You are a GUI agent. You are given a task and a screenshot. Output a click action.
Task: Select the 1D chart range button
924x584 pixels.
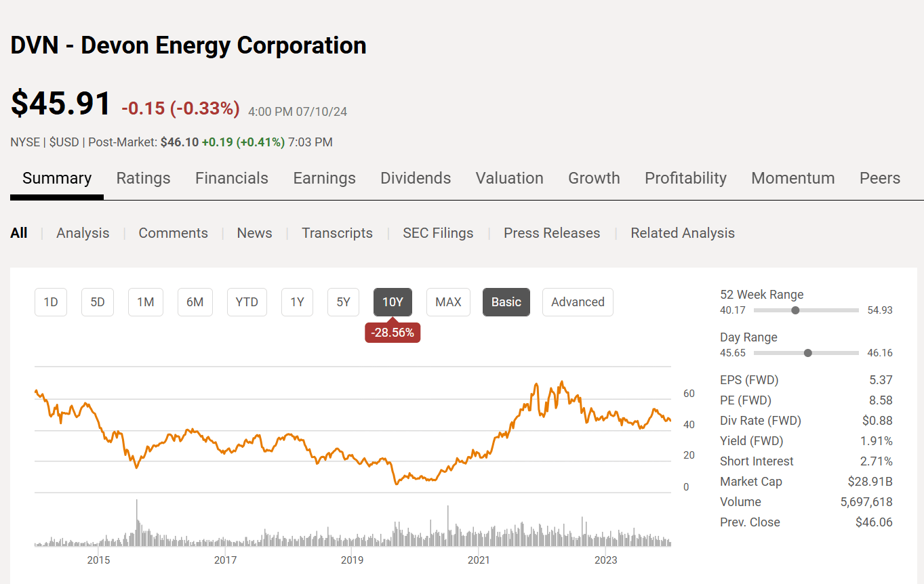point(51,302)
